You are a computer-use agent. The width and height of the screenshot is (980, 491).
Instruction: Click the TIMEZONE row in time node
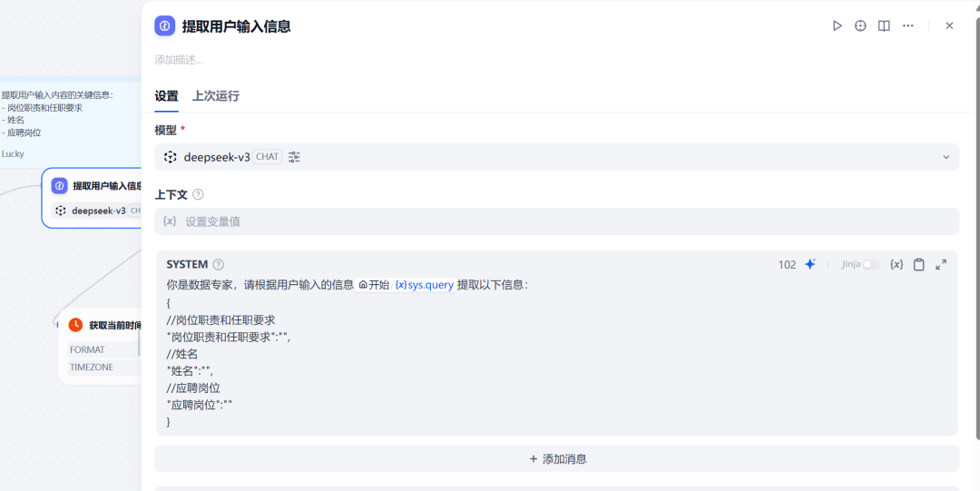click(103, 367)
